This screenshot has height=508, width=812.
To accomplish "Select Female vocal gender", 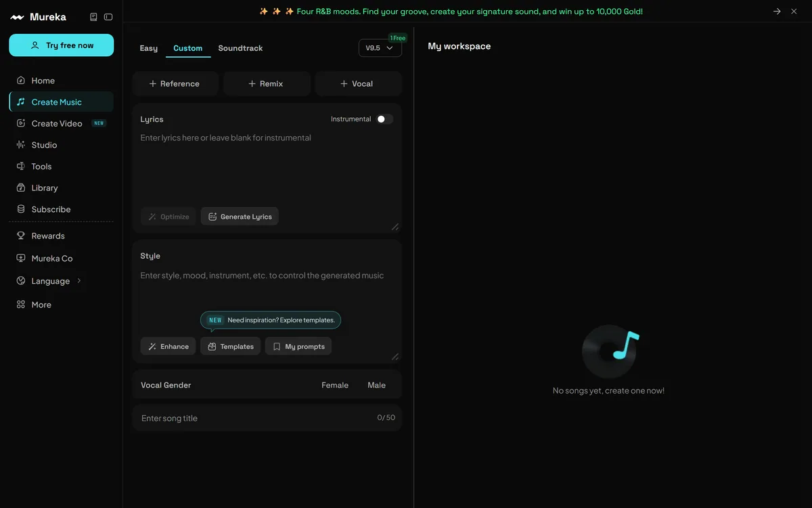I will (x=335, y=385).
